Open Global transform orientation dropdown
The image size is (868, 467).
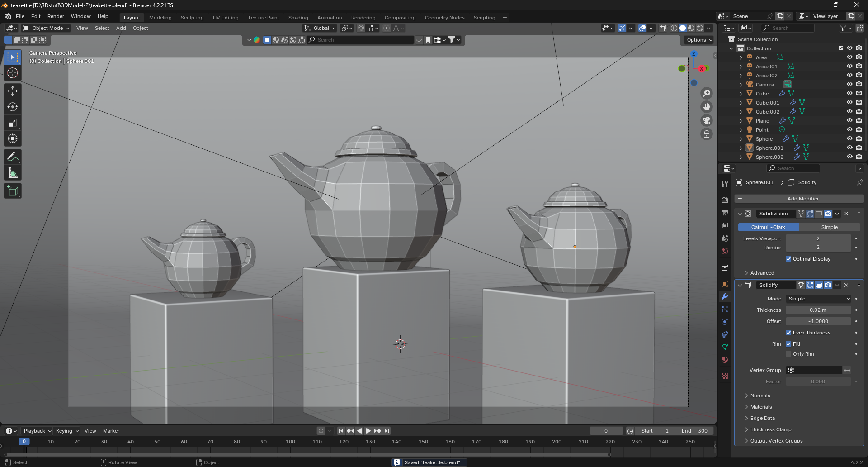tap(320, 28)
